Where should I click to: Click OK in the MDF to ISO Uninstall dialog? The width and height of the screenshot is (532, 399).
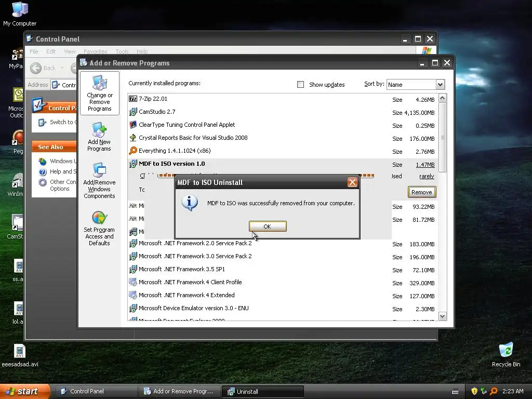[268, 227]
